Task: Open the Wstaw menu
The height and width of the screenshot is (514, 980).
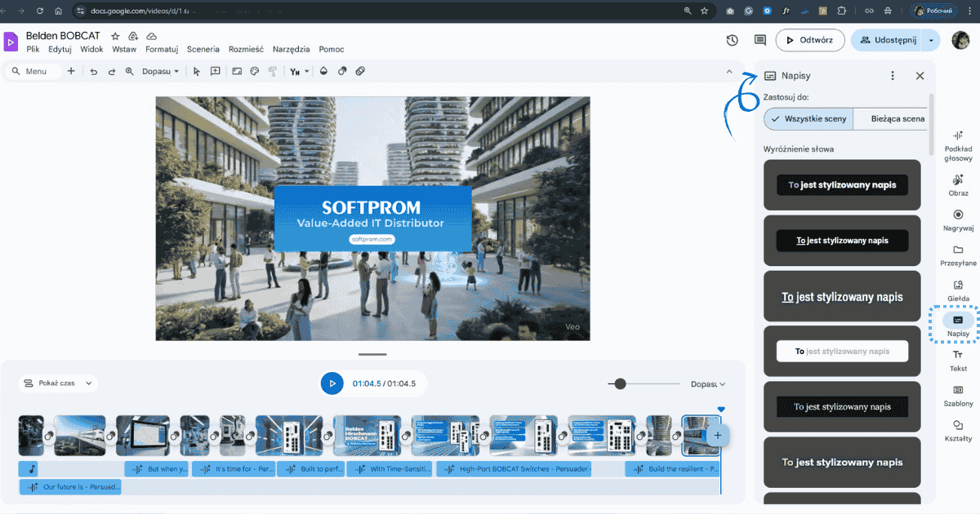Action: click(x=124, y=49)
